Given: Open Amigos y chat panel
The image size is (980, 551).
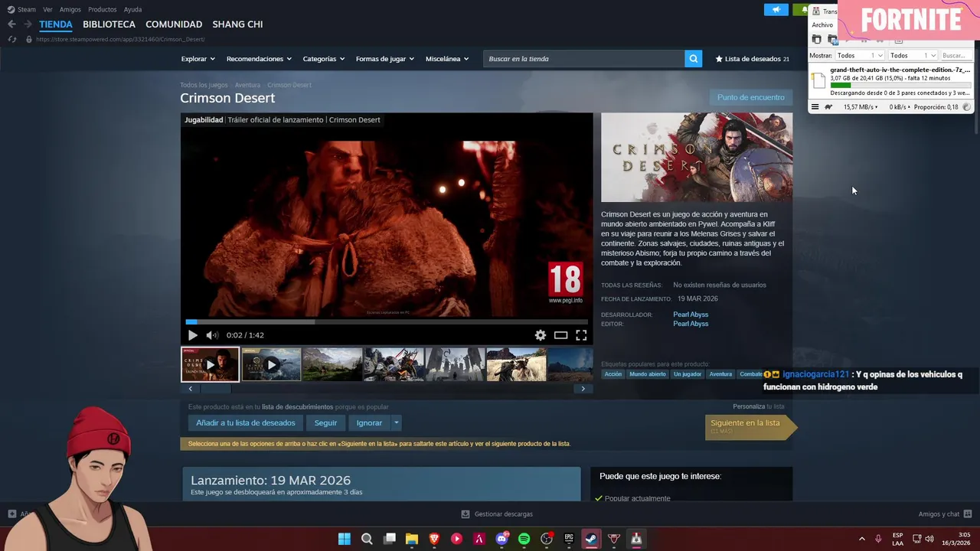Looking at the screenshot, I should pyautogui.click(x=945, y=514).
